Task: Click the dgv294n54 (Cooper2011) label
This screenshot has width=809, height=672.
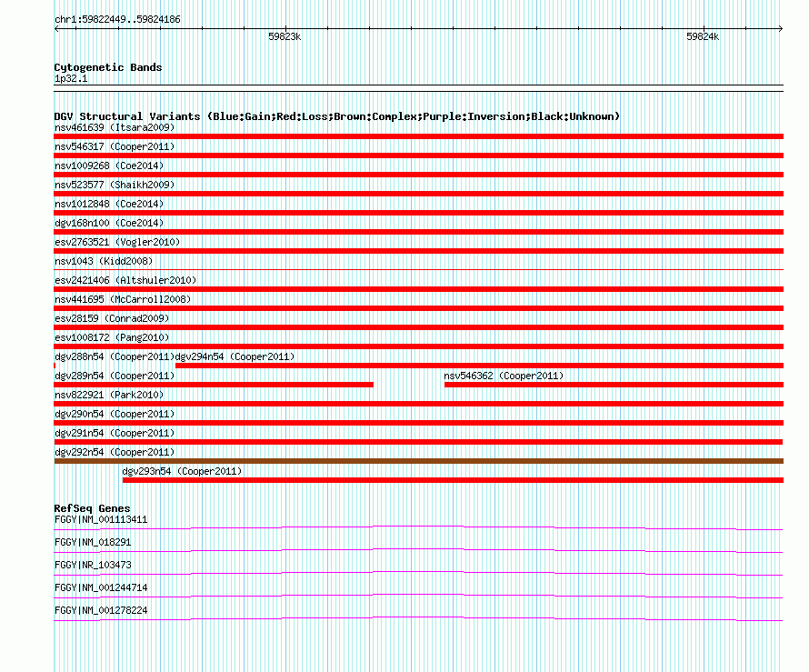Action: click(235, 356)
